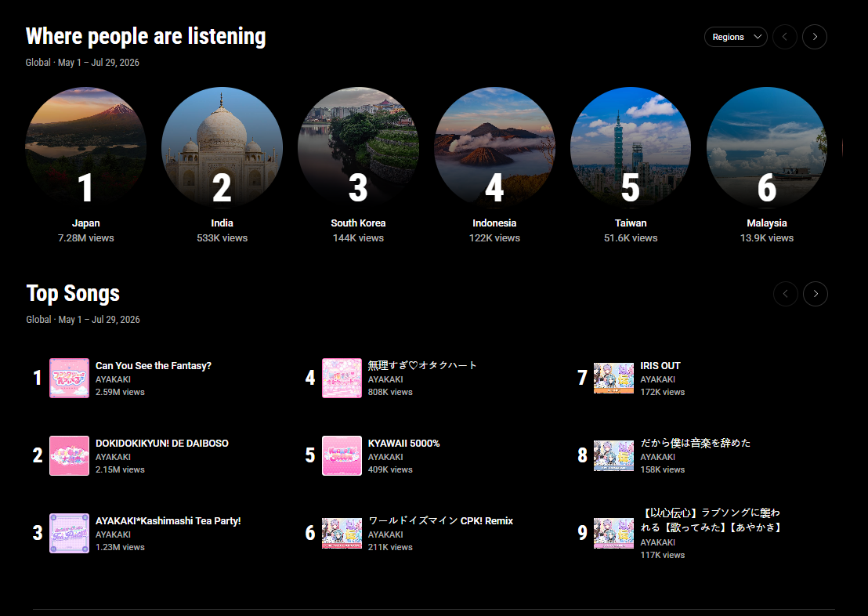Click the 2.15M views text
This screenshot has height=616, width=868.
tap(120, 469)
